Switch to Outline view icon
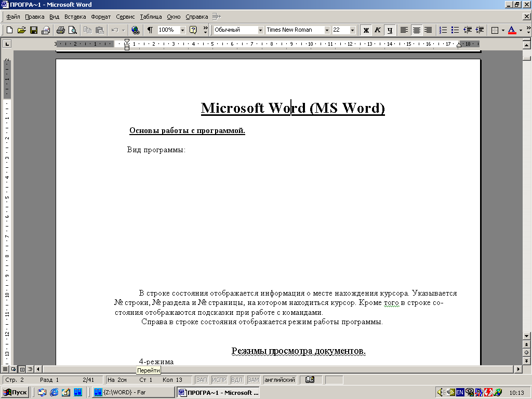 click(30, 369)
